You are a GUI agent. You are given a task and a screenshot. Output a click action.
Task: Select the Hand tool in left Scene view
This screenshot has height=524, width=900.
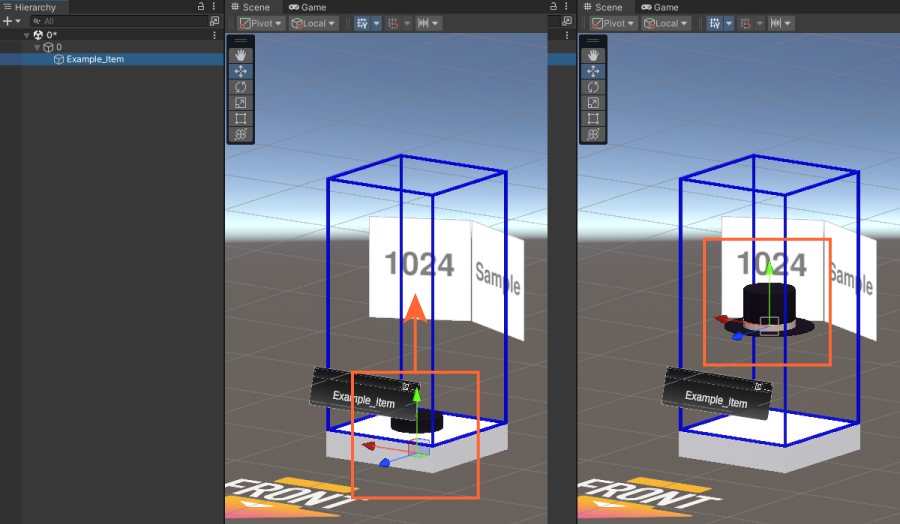[240, 55]
